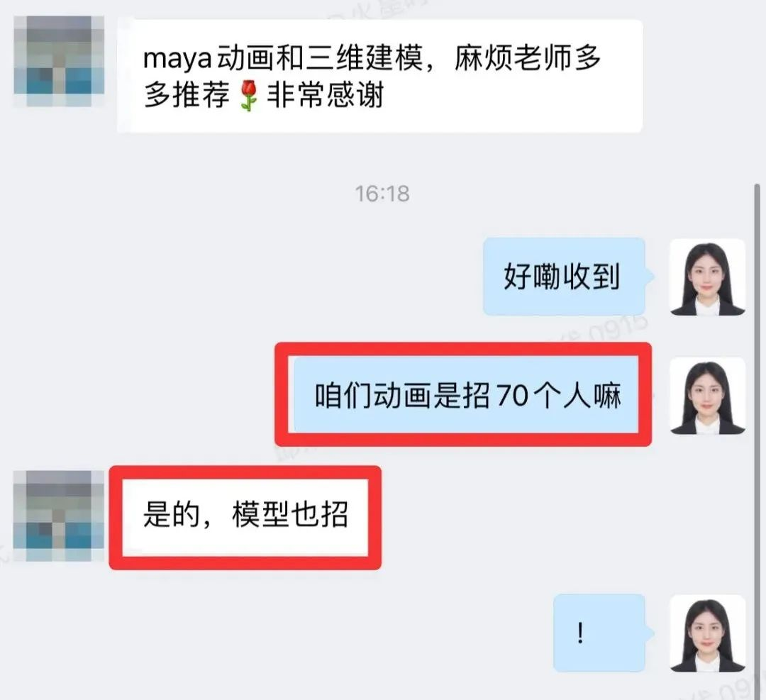This screenshot has height=700, width=766.
Task: Open sender avatar next to 好嘞收到
Action: pos(707,277)
